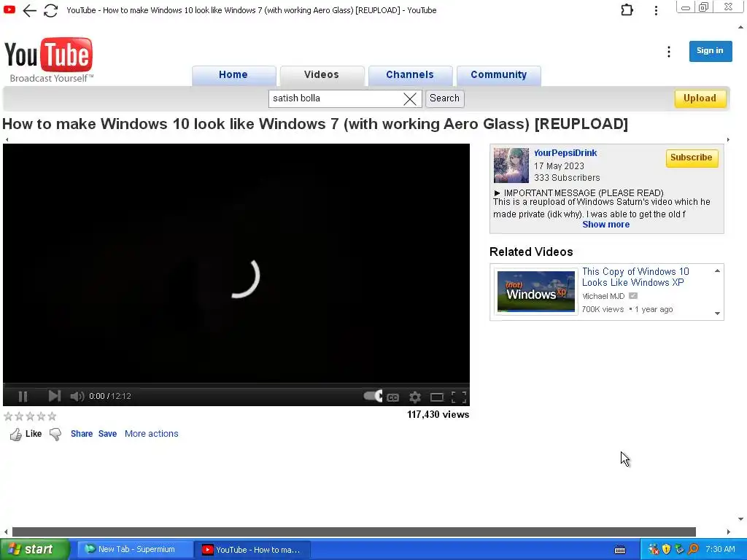Like the video with thumbs up

click(16, 435)
